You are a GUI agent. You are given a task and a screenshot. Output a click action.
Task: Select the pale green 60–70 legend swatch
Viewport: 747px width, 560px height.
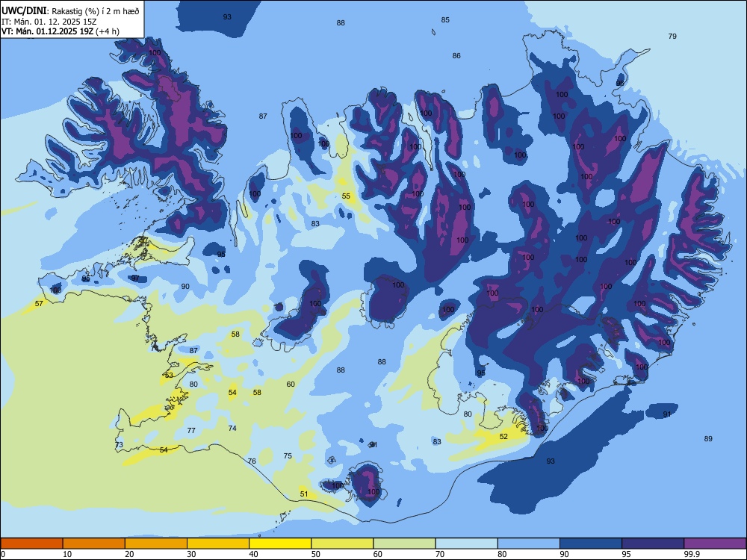click(x=404, y=544)
